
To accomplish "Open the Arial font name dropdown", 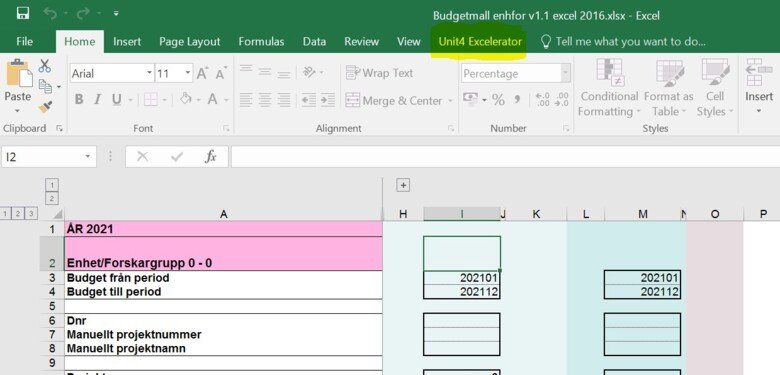I will pyautogui.click(x=149, y=73).
